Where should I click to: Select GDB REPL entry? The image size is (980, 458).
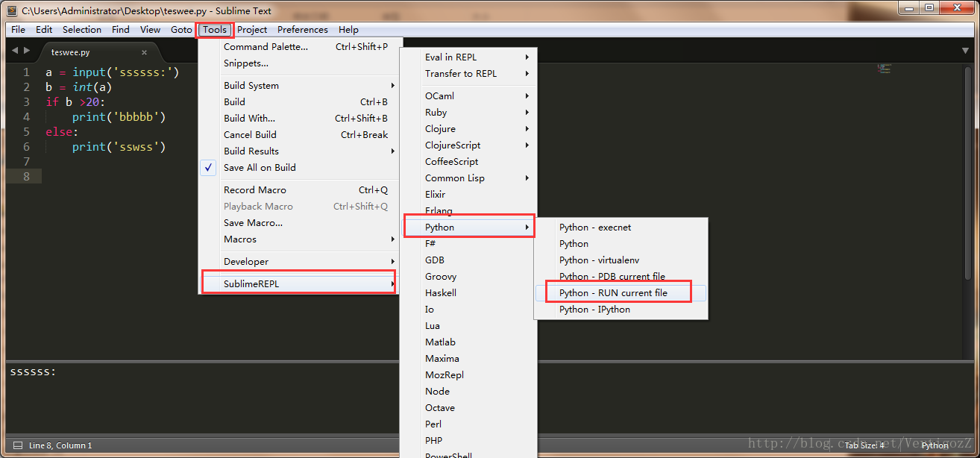[469, 260]
